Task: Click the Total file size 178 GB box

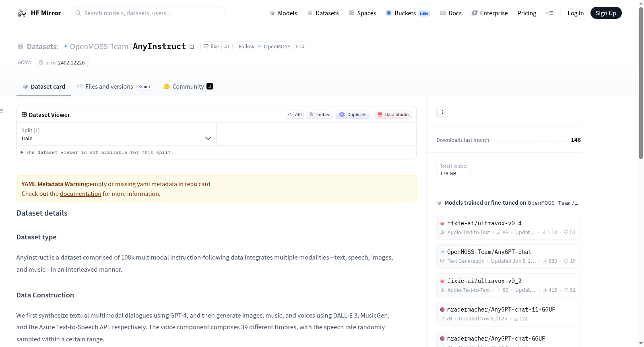Action: [x=454, y=170]
